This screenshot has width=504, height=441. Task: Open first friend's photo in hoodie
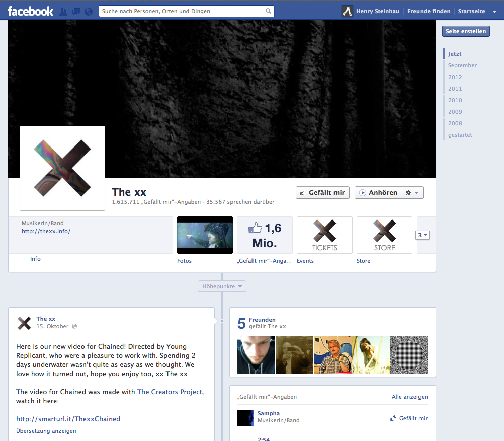coord(256,354)
